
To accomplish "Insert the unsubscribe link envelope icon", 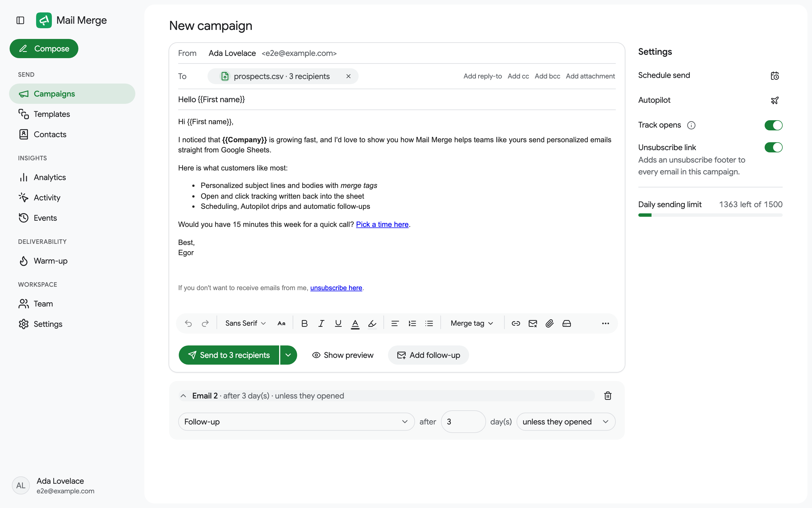I will (x=533, y=323).
